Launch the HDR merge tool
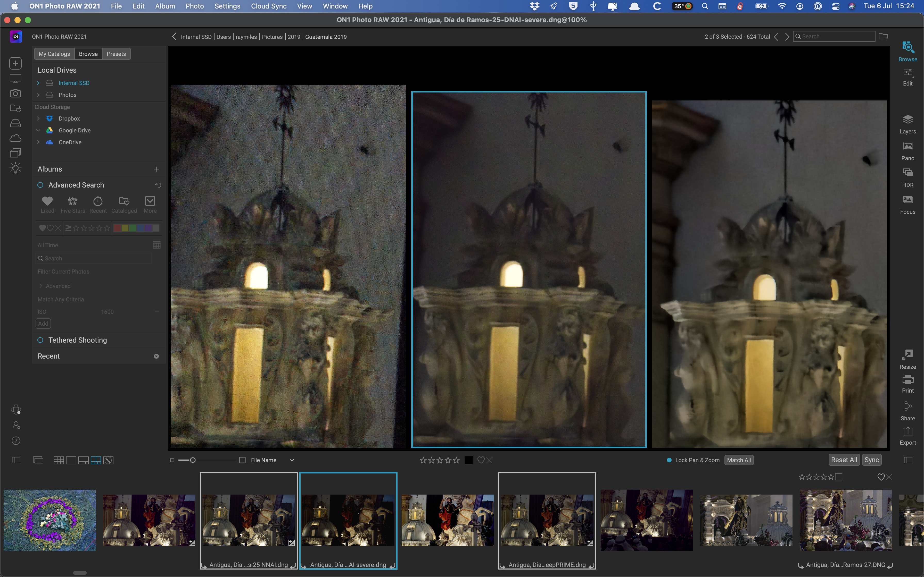 [907, 177]
